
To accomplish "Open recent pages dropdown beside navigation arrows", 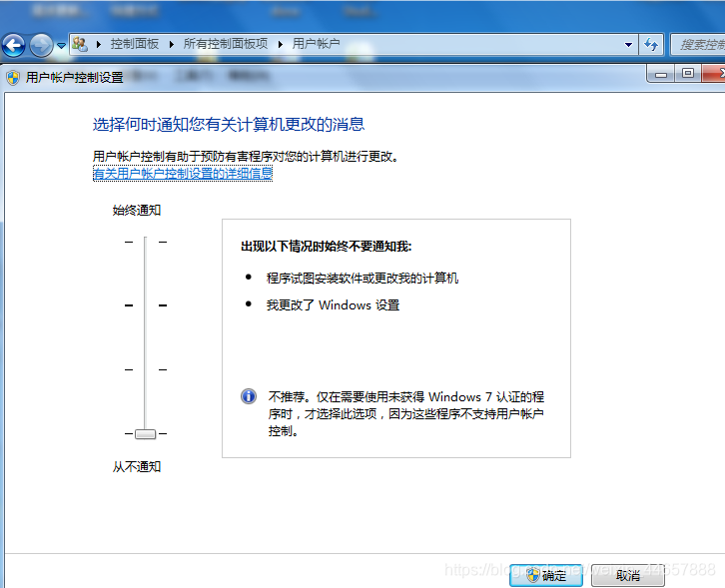I will pyautogui.click(x=61, y=45).
